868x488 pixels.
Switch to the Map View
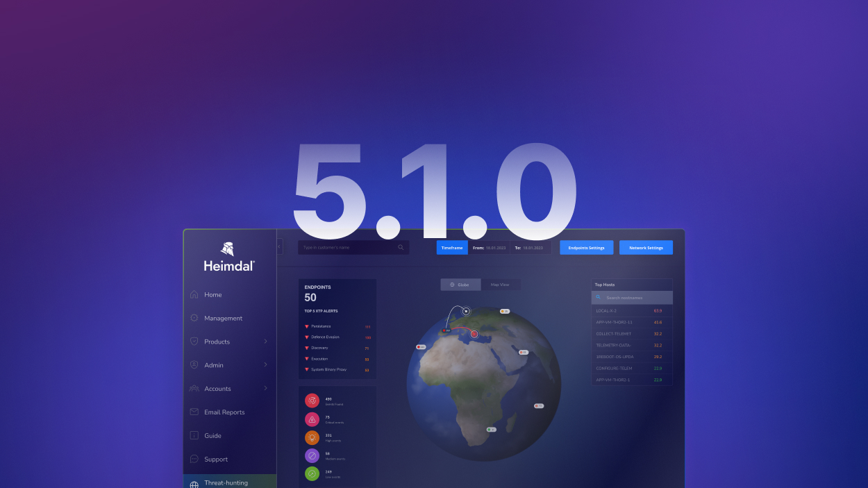tap(500, 285)
